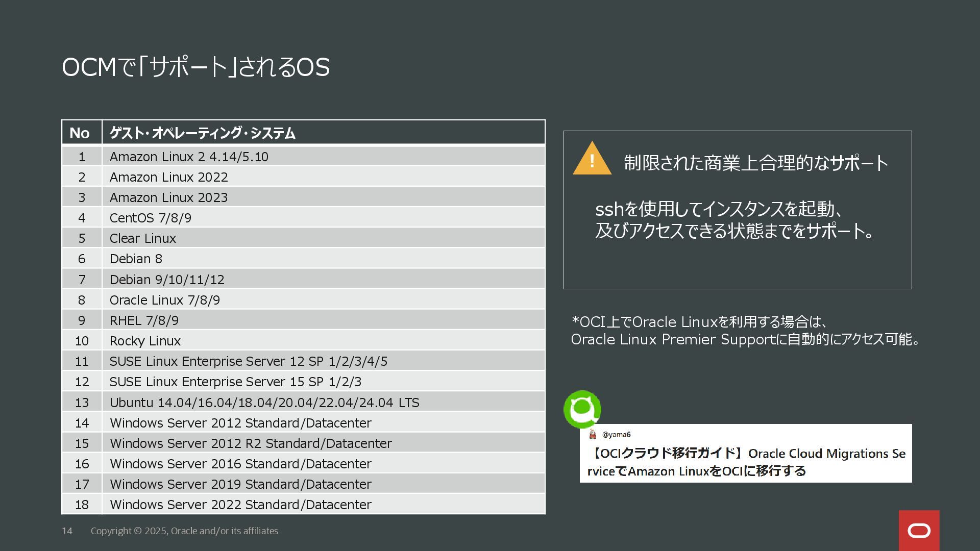980x551 pixels.
Task: Click the Copyright 2025 Oracle footer text
Action: pos(184,531)
